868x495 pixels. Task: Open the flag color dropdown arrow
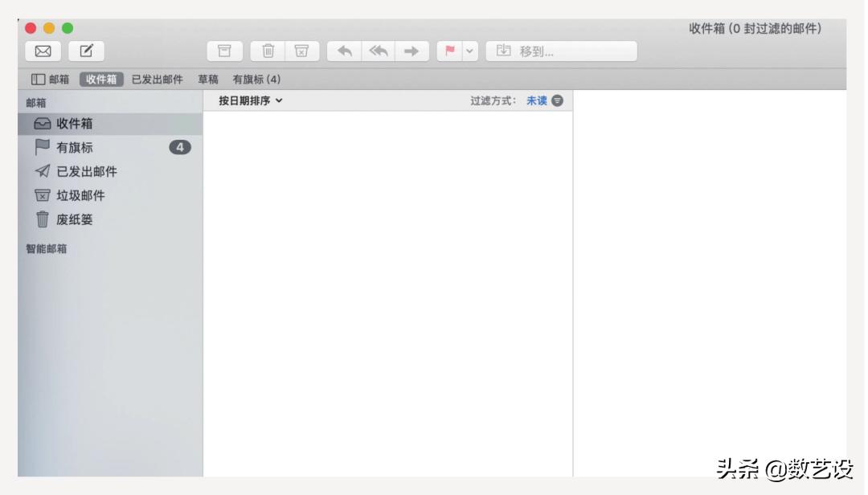coord(469,51)
